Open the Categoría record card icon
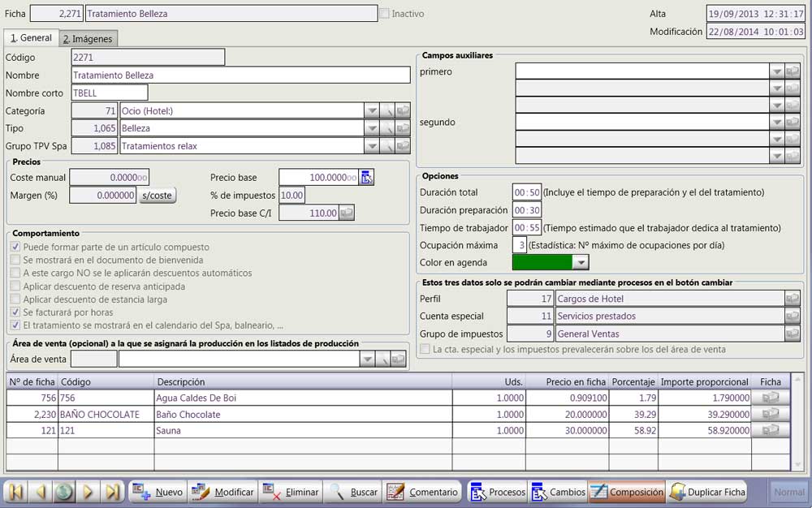The image size is (812, 508). [x=403, y=110]
